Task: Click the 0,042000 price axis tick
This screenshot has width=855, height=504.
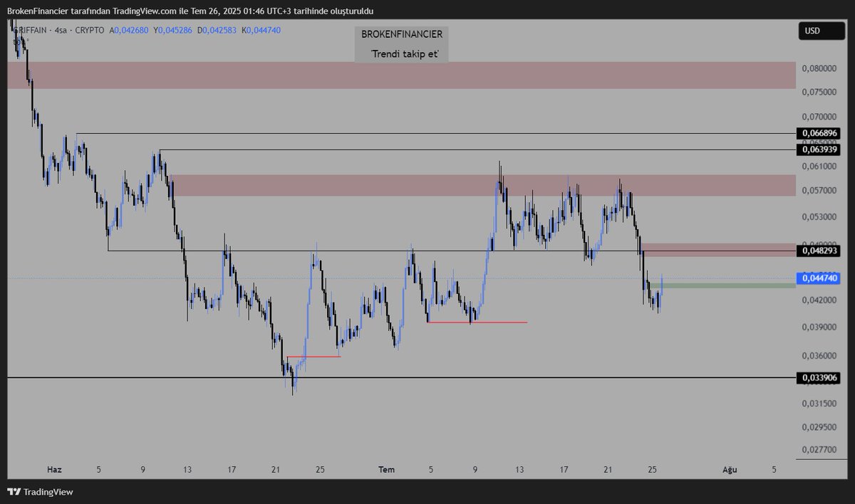Action: click(819, 300)
